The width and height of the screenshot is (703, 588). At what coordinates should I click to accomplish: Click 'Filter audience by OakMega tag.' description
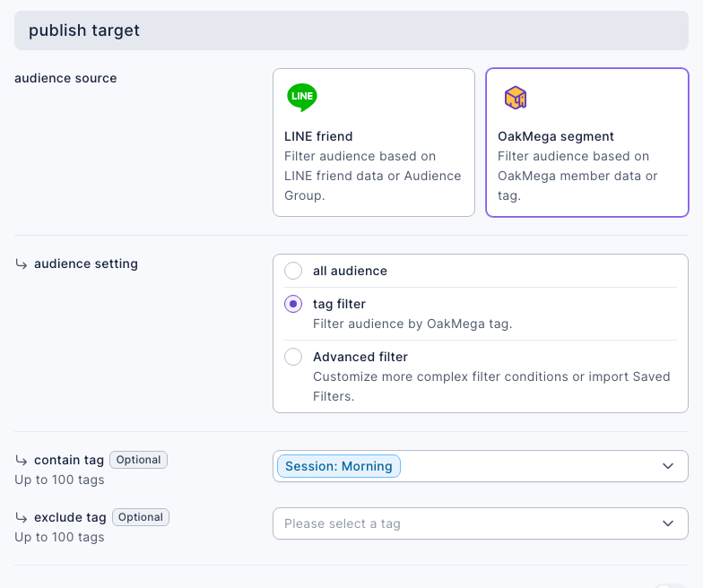tap(412, 324)
